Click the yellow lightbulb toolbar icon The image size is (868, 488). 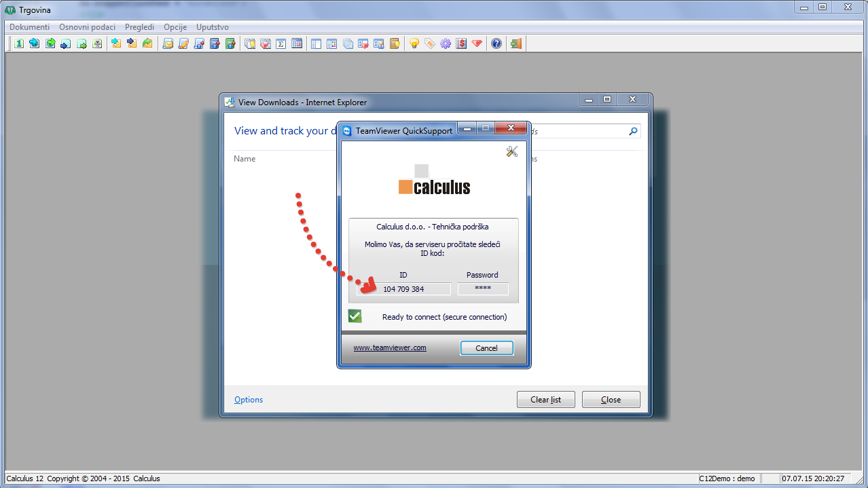[x=414, y=44]
